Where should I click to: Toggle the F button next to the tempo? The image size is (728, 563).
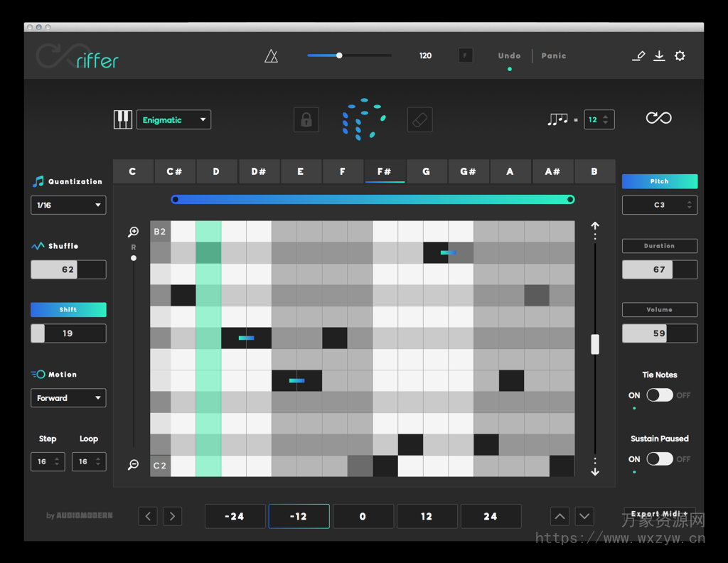pos(465,55)
